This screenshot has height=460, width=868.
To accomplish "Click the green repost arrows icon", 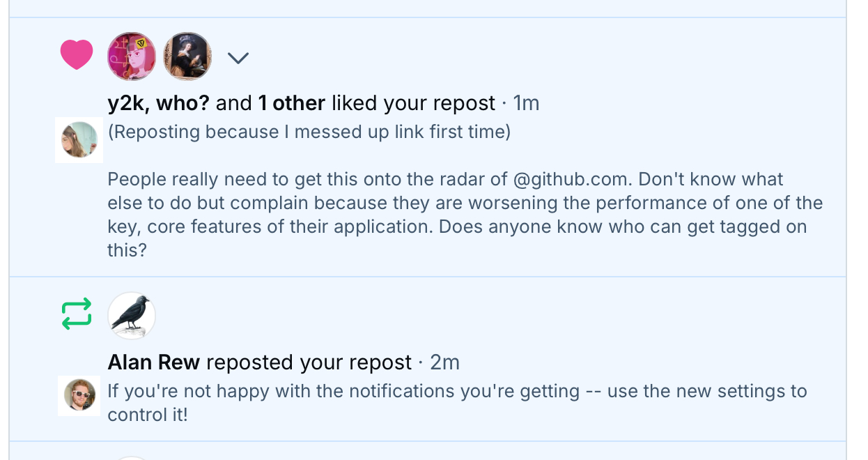I will [77, 314].
